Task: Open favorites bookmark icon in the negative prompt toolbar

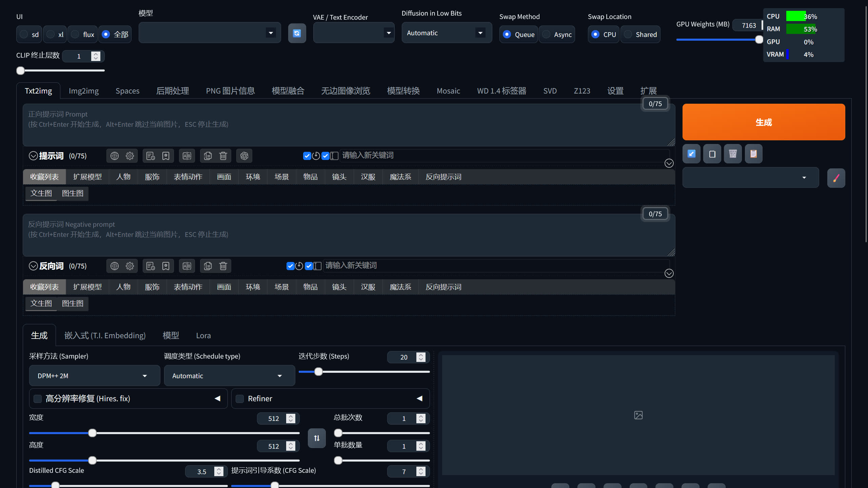Action: 166,266
